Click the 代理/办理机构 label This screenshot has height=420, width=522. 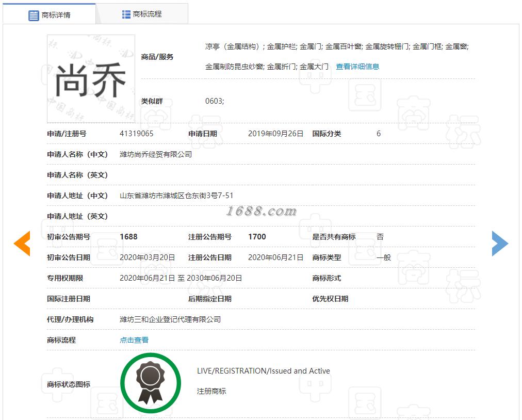coord(70,319)
